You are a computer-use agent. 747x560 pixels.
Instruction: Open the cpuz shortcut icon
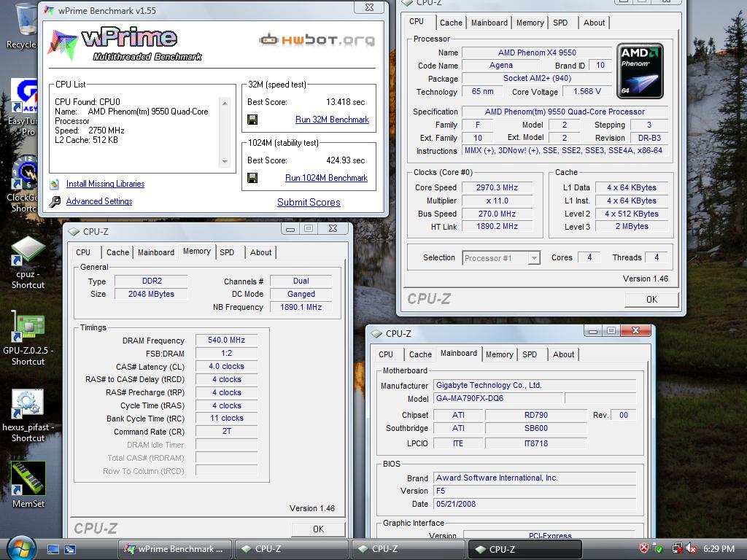pyautogui.click(x=28, y=250)
